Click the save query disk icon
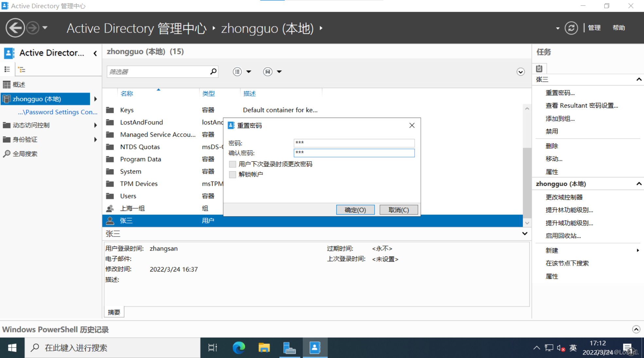The width and height of the screenshot is (644, 358). tap(268, 71)
